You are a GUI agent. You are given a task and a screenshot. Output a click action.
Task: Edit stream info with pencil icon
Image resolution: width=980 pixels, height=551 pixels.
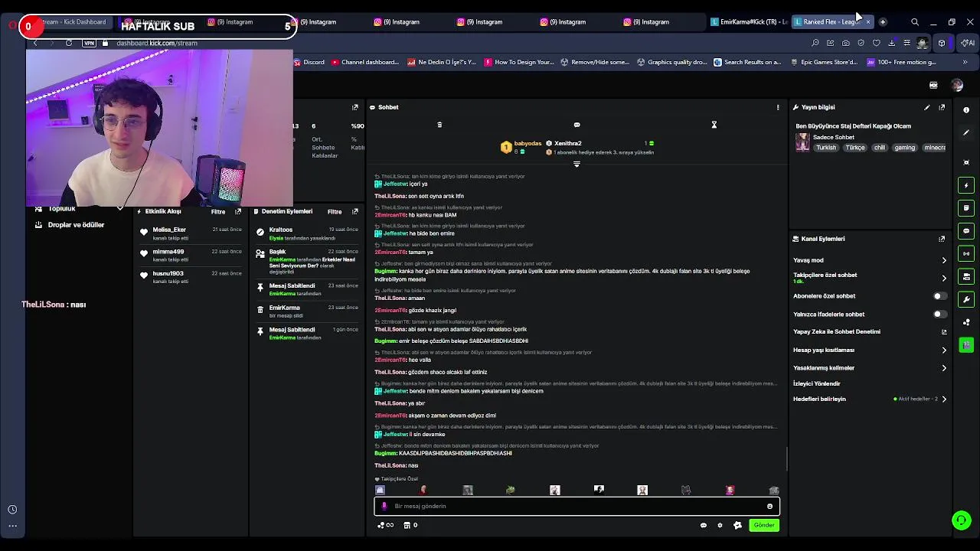click(927, 107)
